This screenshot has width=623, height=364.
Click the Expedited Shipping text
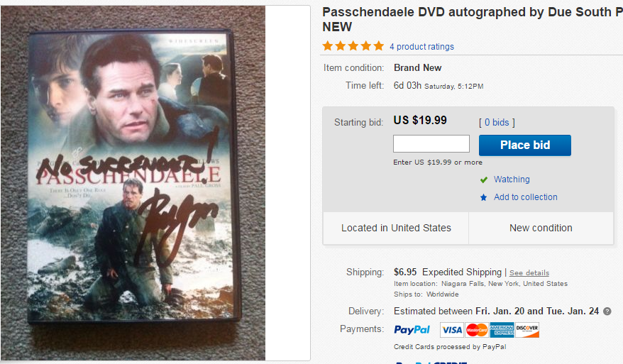(x=461, y=272)
